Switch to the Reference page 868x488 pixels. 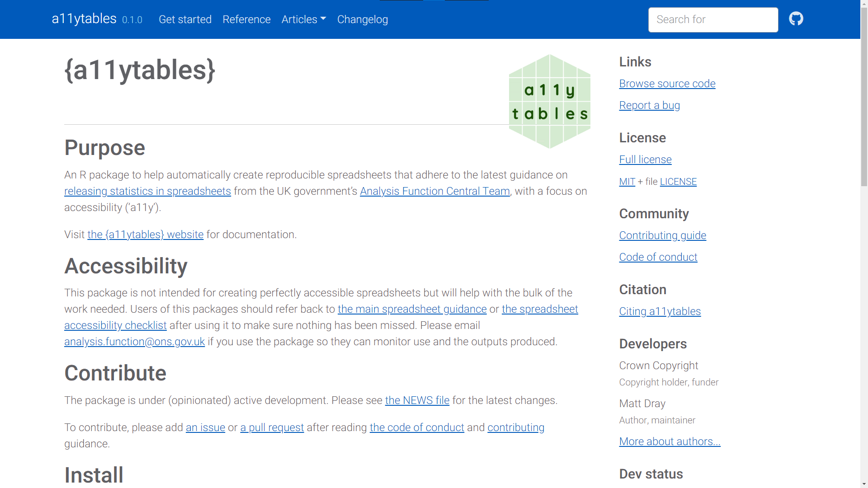[x=246, y=19]
